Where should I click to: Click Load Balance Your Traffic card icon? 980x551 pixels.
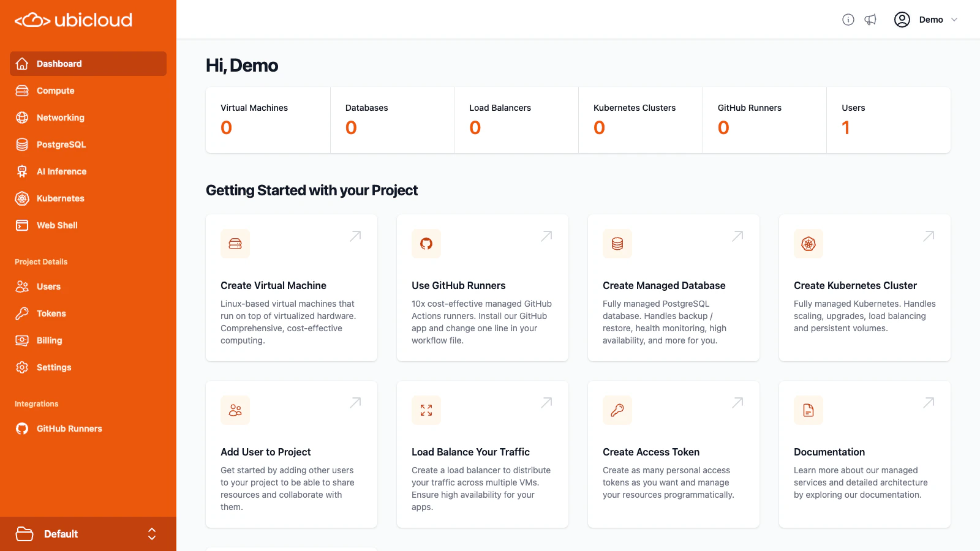(x=426, y=410)
